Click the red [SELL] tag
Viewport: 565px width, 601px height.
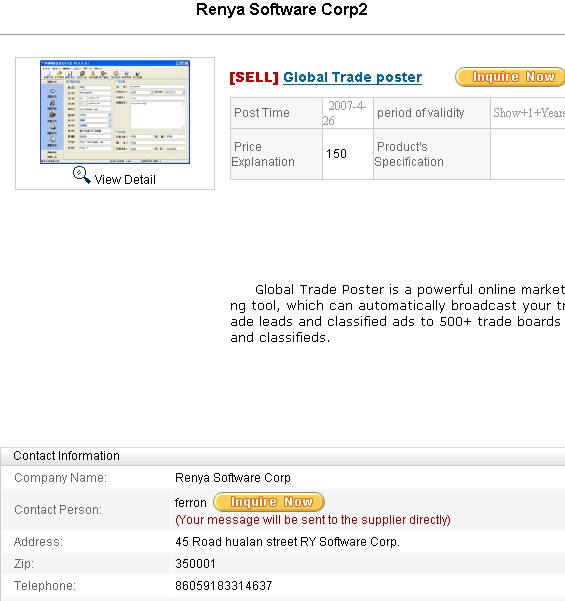(254, 77)
